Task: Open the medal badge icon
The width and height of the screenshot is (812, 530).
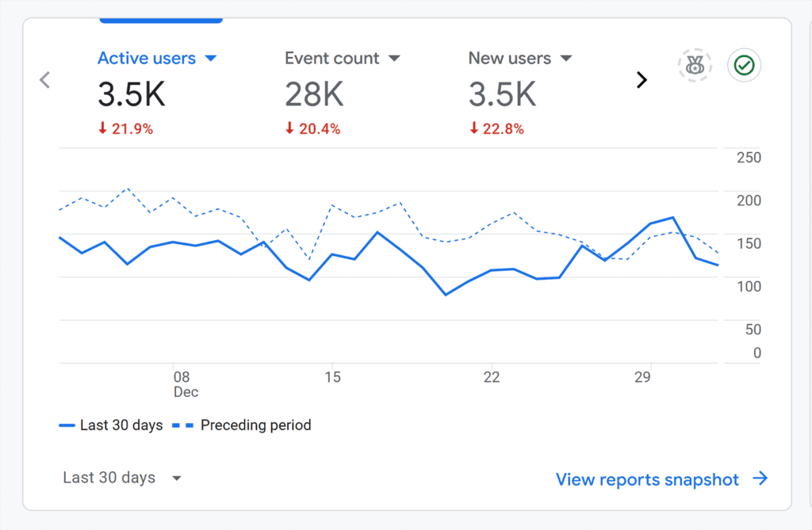Action: tap(695, 66)
